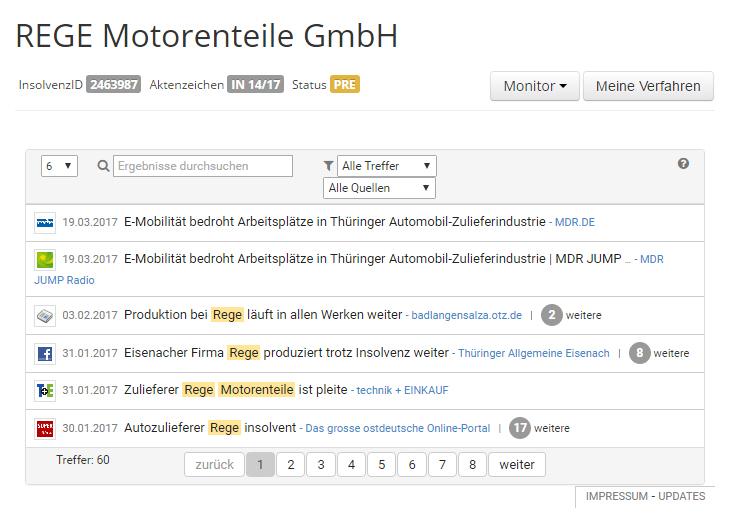Click the Treffer: 60 count text
This screenshot has height=508, width=738.
pos(83,460)
